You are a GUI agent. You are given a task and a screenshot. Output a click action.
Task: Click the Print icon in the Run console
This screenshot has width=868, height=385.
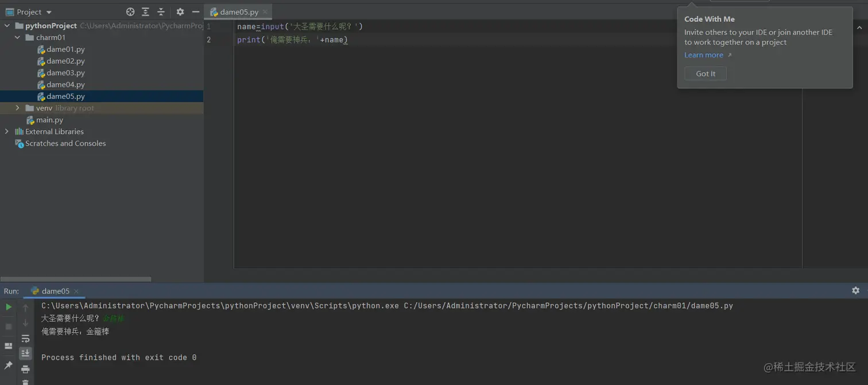25,369
